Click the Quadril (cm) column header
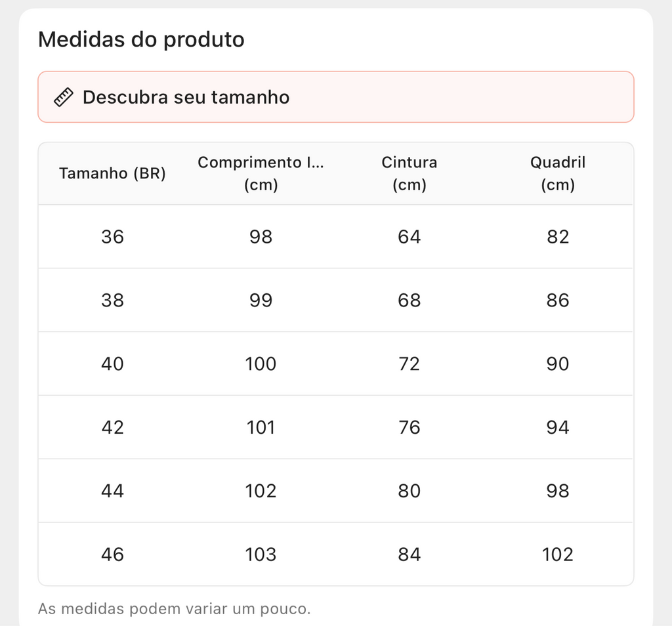The image size is (672, 626). click(x=558, y=173)
